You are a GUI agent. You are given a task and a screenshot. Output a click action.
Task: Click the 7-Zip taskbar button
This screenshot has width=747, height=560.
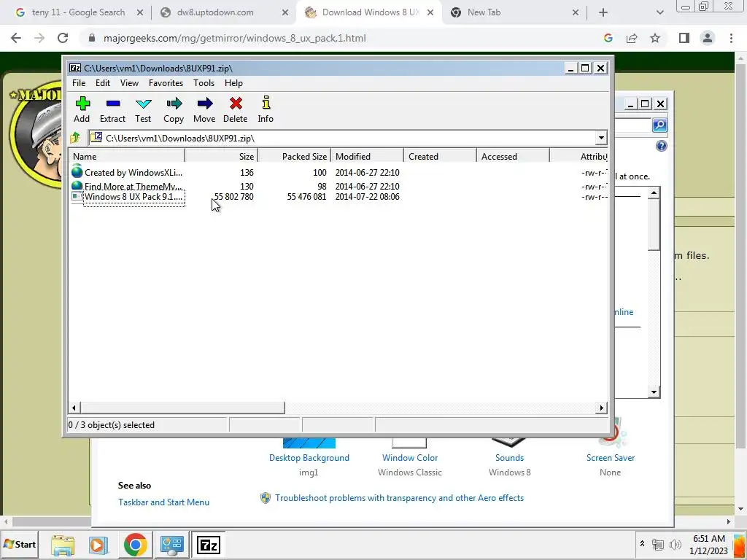(x=208, y=545)
